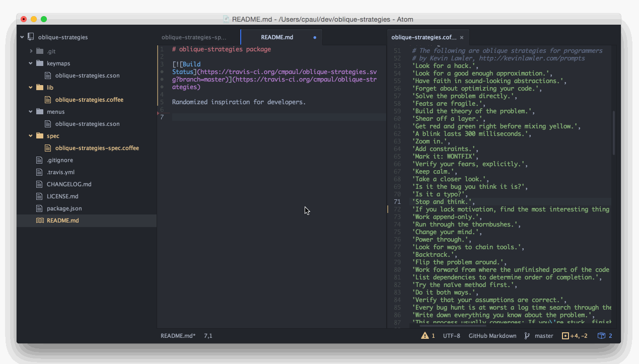
Task: Click the 'Mark it: WONTFIX' code line
Action: (445, 157)
